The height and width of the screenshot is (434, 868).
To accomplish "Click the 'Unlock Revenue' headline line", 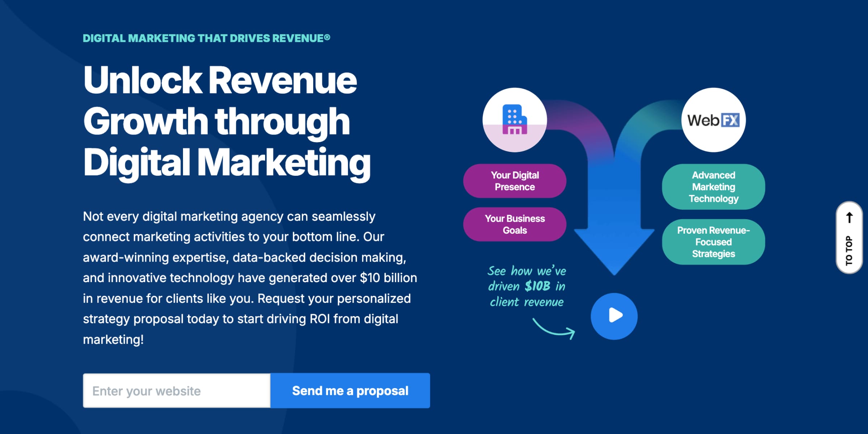I will 220,80.
